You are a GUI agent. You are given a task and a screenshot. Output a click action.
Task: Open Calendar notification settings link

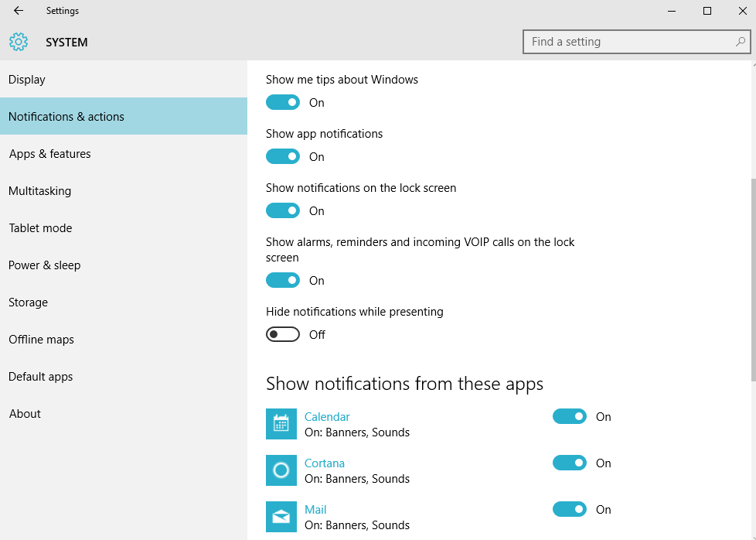point(327,416)
